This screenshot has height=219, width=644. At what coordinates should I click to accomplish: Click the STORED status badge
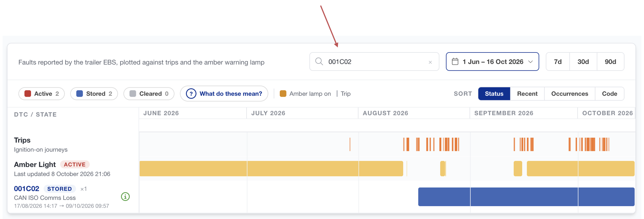click(x=60, y=189)
